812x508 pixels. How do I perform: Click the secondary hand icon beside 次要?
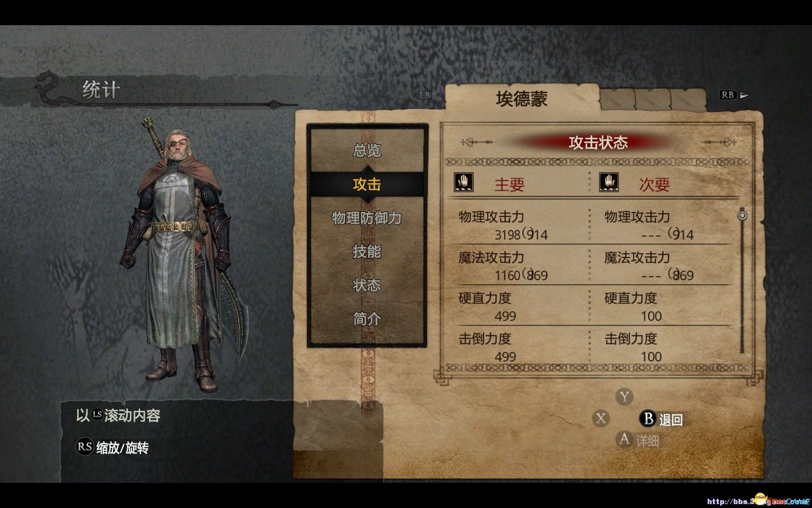(x=609, y=182)
